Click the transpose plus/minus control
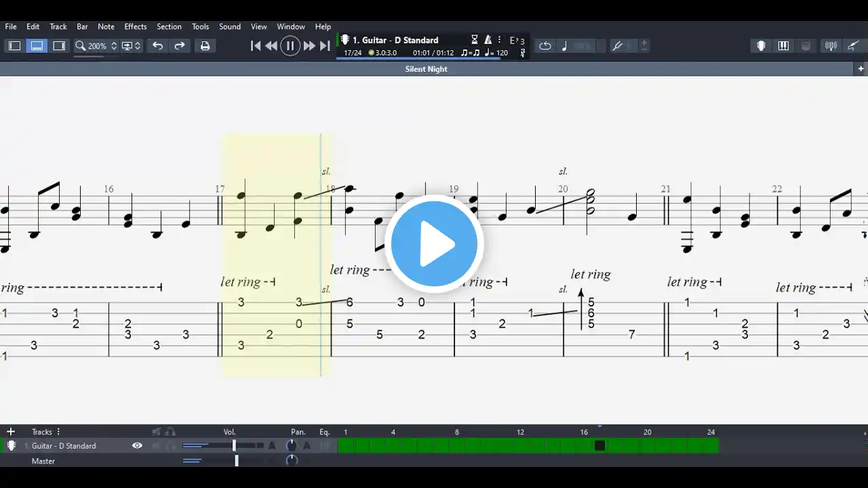The height and width of the screenshot is (488, 868). pyautogui.click(x=644, y=46)
